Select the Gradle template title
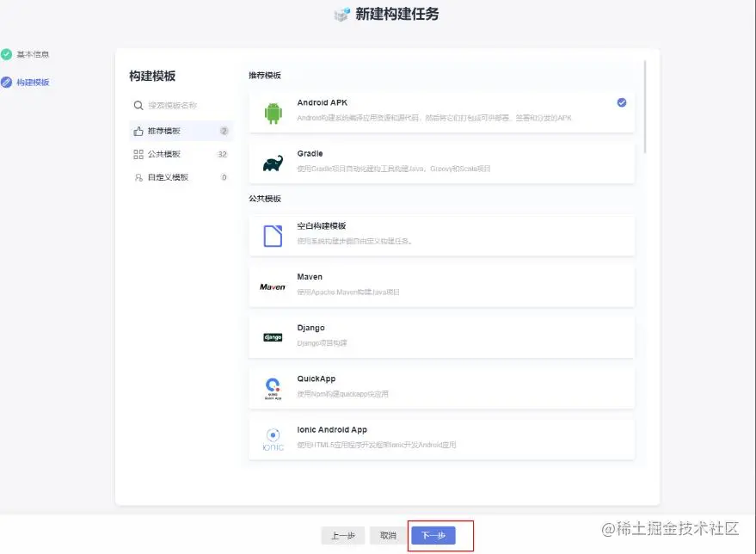756x554 pixels. click(x=310, y=153)
